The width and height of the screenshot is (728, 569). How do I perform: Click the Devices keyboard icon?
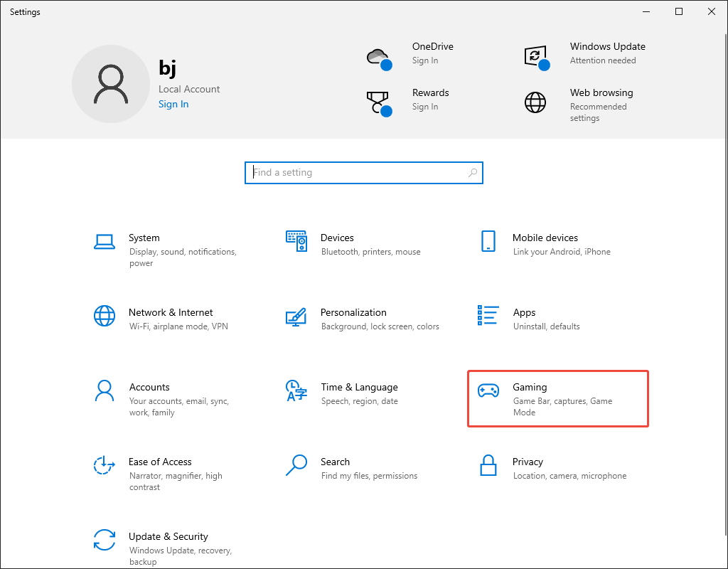click(296, 242)
